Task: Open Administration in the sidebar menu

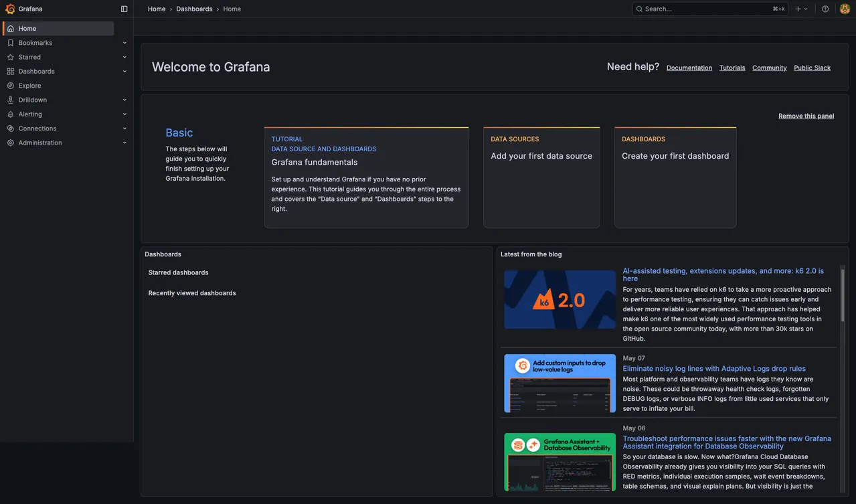Action: (x=40, y=143)
